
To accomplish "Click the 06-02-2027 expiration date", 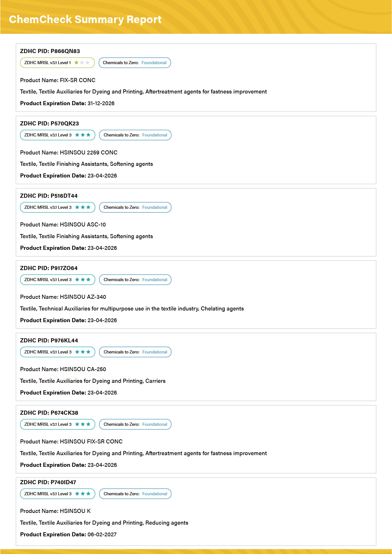I will [102, 534].
